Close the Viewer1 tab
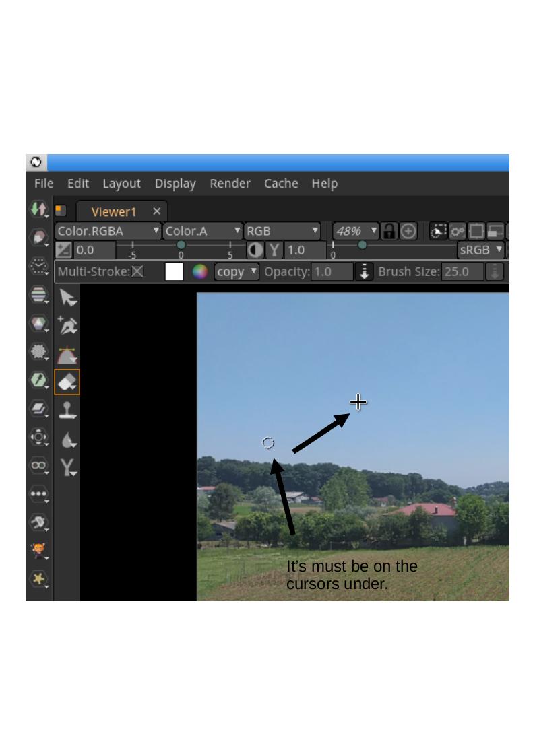This screenshot has width=535, height=756. click(x=157, y=211)
